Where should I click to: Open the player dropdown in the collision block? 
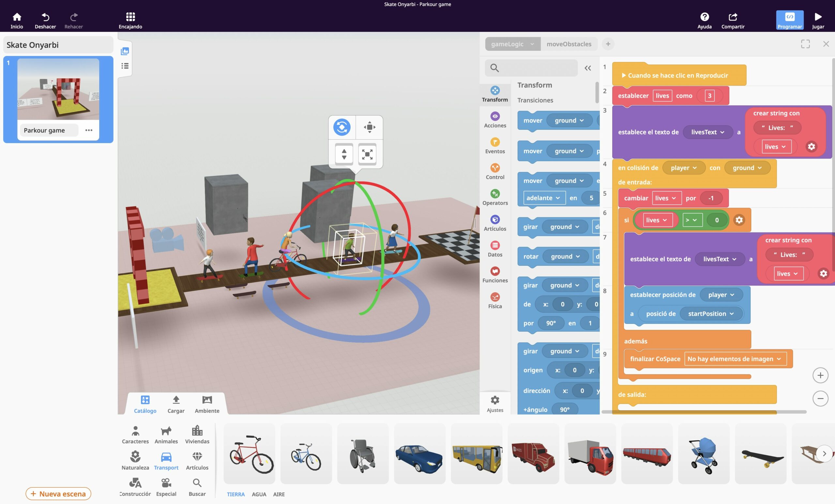(684, 168)
